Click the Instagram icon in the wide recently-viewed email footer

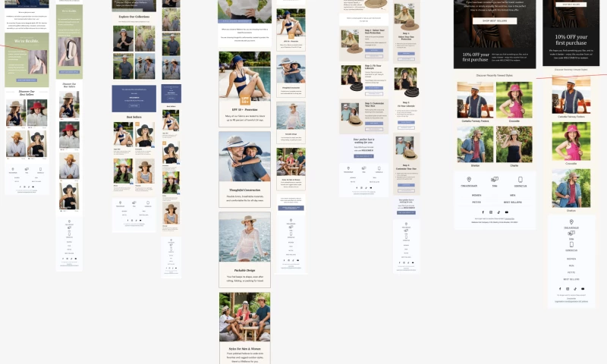(491, 212)
